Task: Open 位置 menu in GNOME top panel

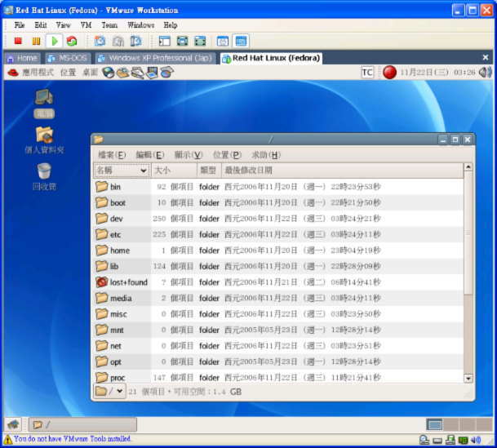Action: tap(69, 73)
